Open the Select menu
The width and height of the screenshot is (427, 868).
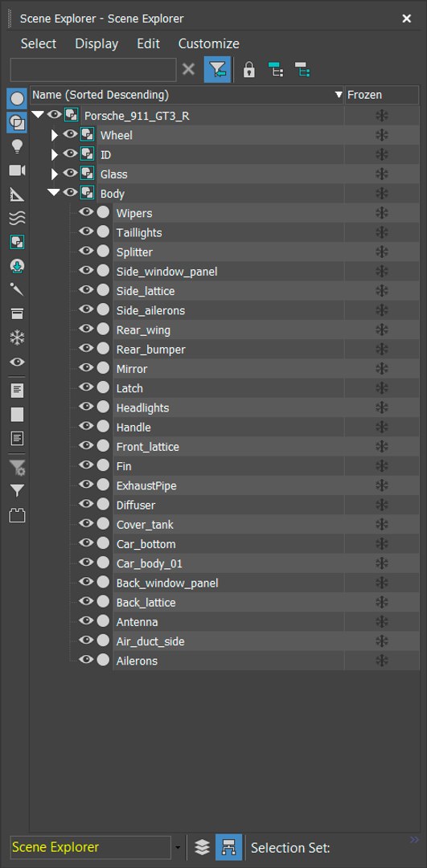(x=39, y=43)
